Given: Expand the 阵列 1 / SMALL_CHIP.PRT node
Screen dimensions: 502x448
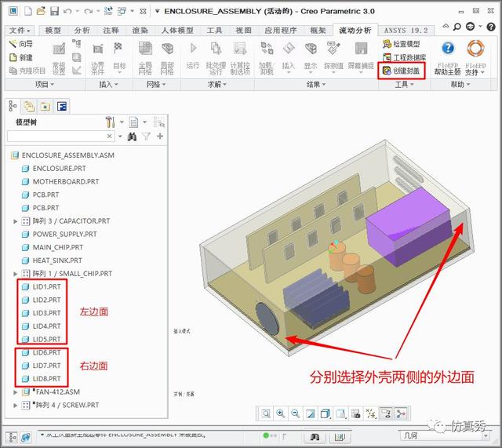Looking at the screenshot, I should pos(16,274).
